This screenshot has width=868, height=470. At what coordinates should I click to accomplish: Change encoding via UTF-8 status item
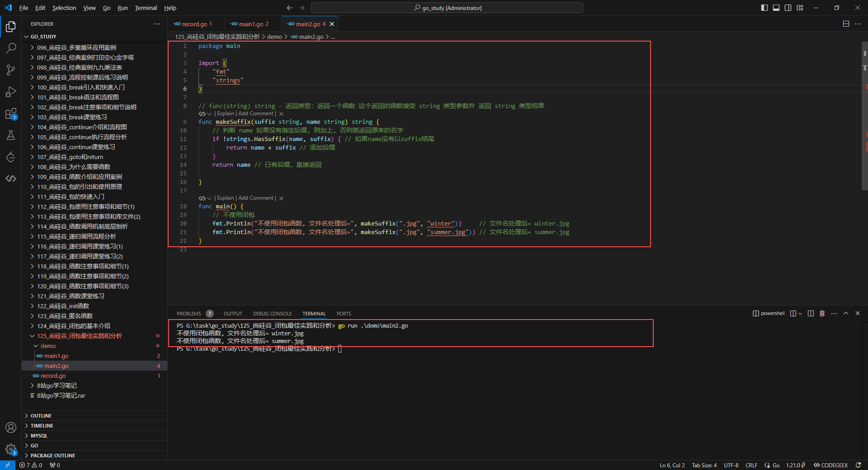(x=731, y=465)
